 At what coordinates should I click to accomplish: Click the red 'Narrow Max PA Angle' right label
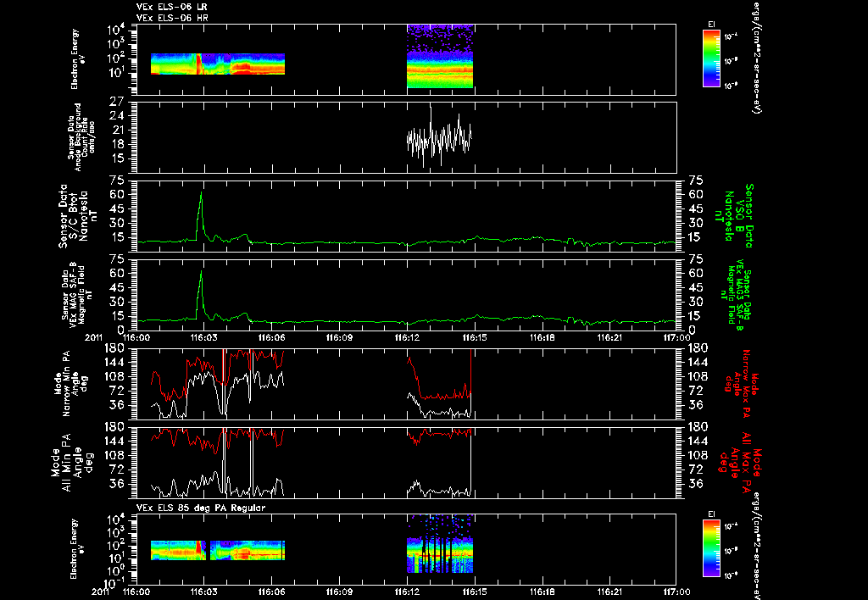(x=743, y=385)
